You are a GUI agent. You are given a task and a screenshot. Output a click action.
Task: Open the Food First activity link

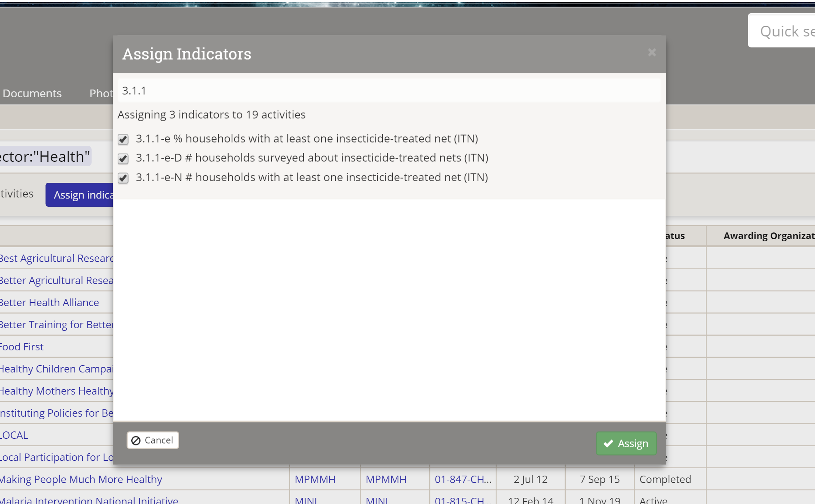pos(22,347)
